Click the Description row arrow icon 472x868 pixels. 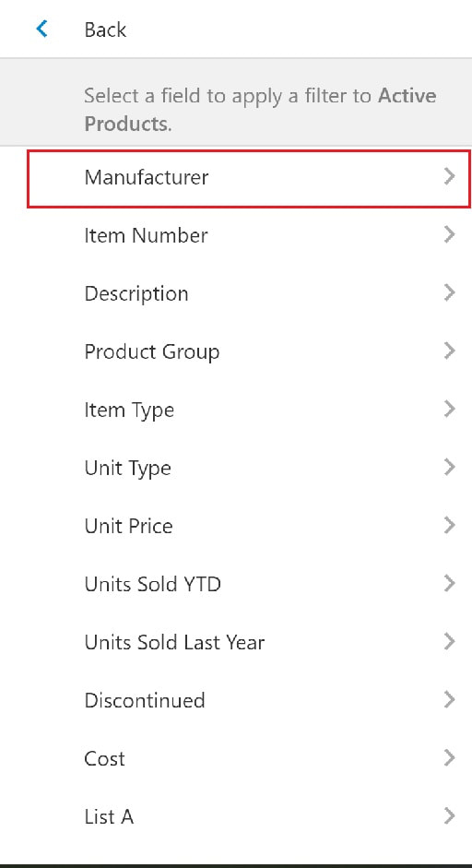(449, 292)
